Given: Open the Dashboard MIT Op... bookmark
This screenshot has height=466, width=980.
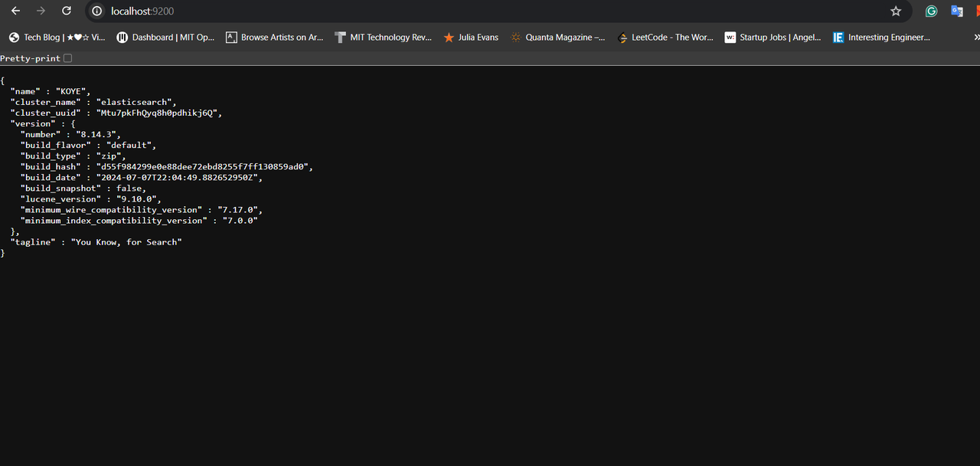Looking at the screenshot, I should [x=165, y=37].
